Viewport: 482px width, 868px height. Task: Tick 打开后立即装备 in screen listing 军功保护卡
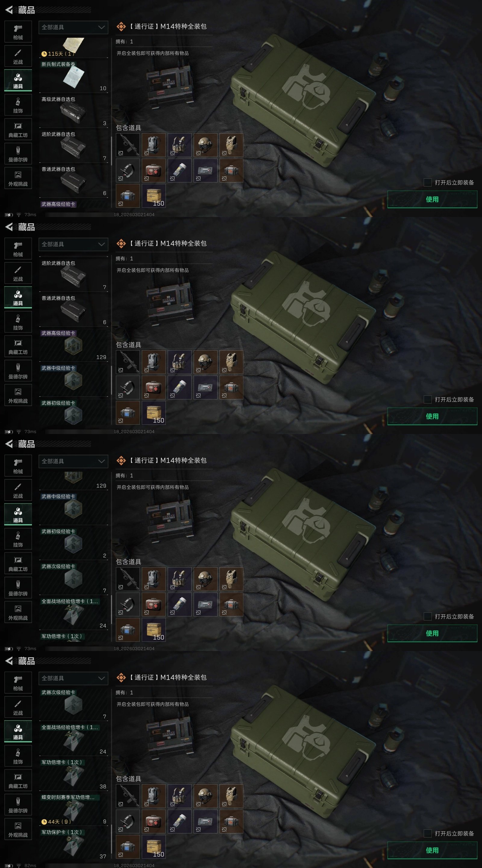coord(427,833)
